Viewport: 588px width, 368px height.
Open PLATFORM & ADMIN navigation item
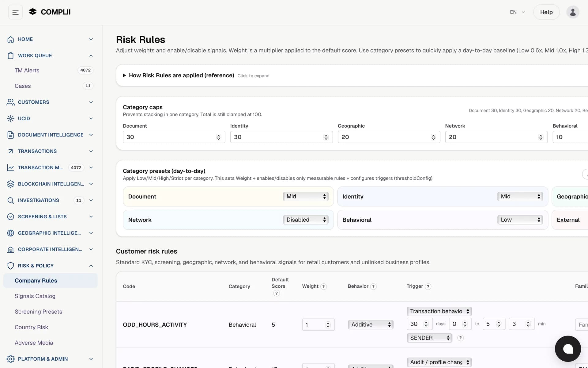point(51,359)
